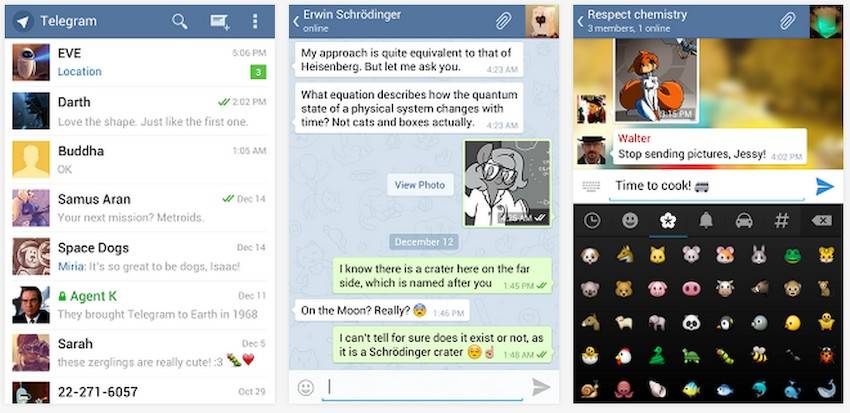Select the recent emojis clock tab
Viewport: 850px width, 413px height.
tap(592, 220)
